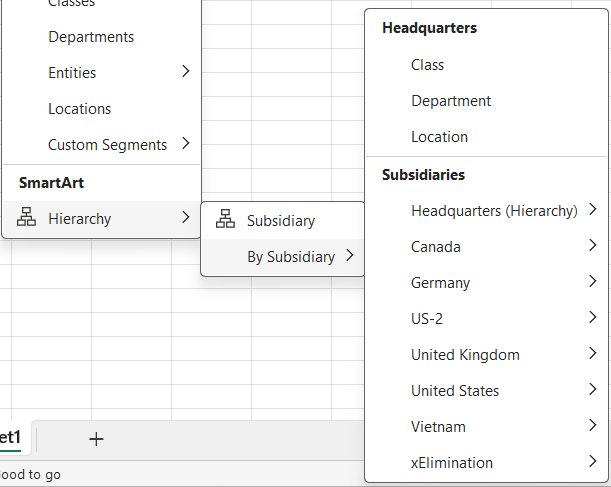611x487 pixels.
Task: Expand the Entities submenu arrow
Action: point(185,72)
